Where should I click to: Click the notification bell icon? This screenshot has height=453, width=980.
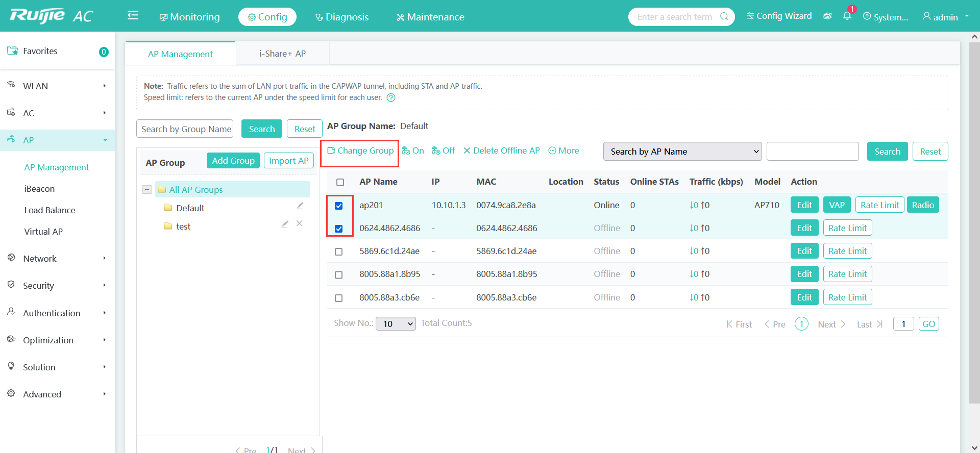[x=847, y=16]
